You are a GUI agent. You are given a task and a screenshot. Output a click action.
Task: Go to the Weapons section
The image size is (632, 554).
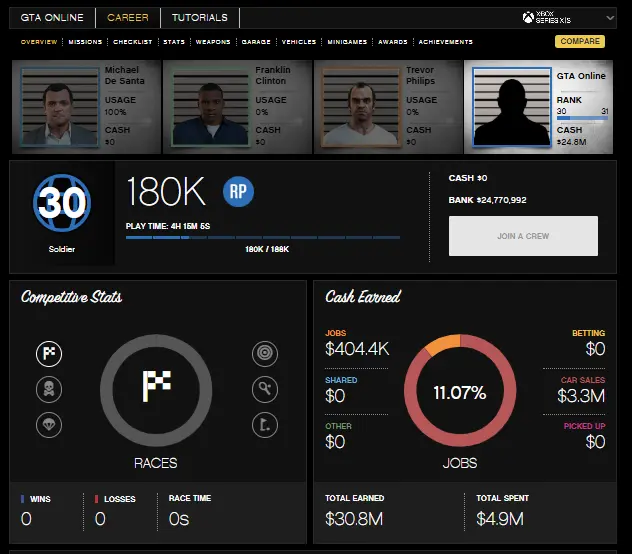point(212,42)
